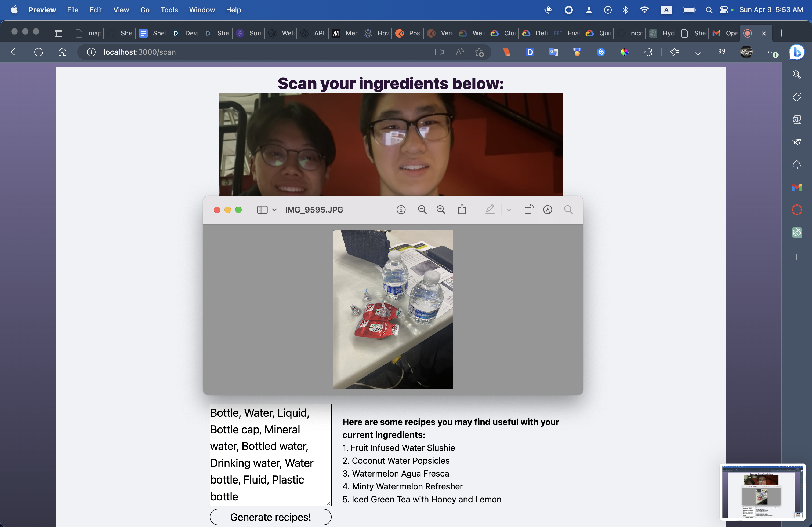The height and width of the screenshot is (527, 812).
Task: Open the Gmail icon in browser sidebar
Action: [x=797, y=187]
